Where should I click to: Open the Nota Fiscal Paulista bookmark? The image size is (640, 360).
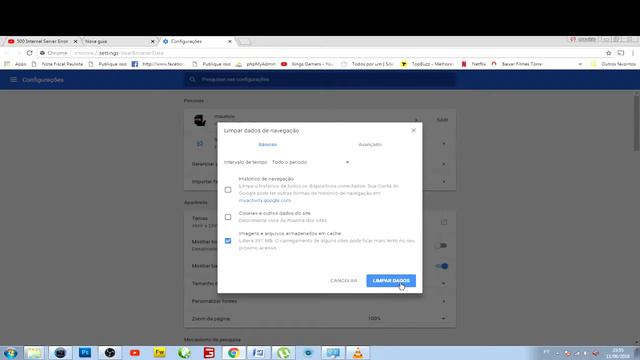[57, 64]
